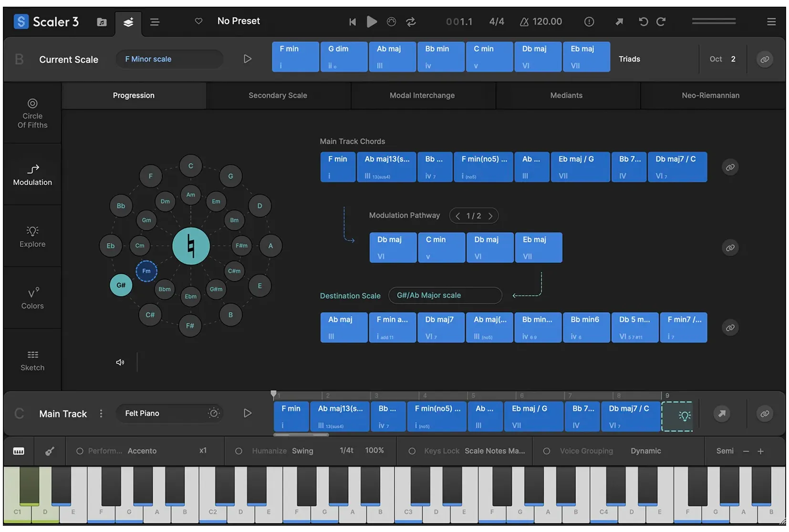Click the Main Track export arrow icon
789x532 pixels.
coord(722,414)
